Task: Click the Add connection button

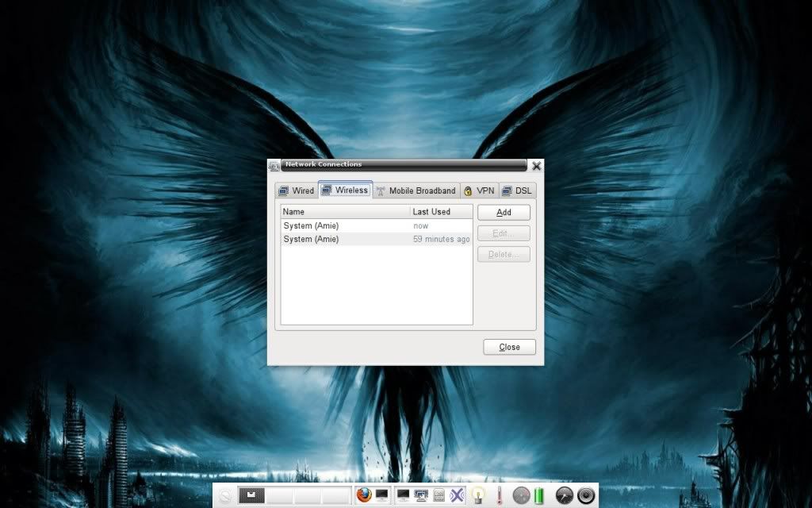Action: click(504, 213)
